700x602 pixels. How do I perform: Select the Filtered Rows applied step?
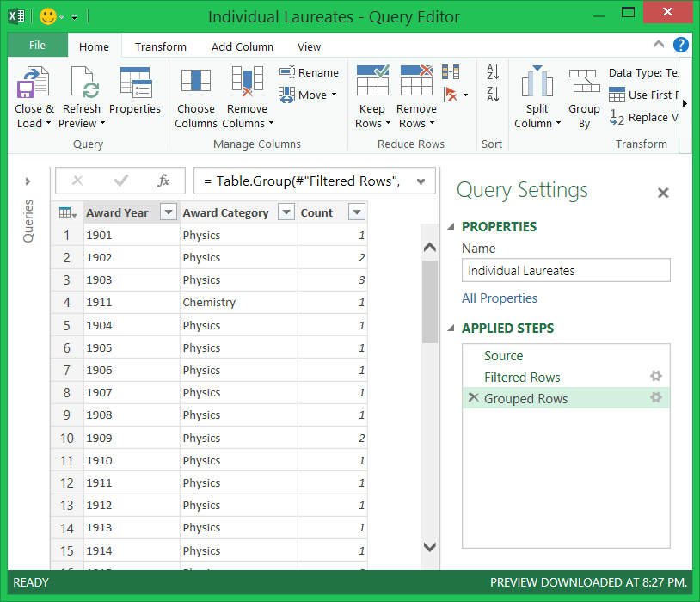click(522, 378)
